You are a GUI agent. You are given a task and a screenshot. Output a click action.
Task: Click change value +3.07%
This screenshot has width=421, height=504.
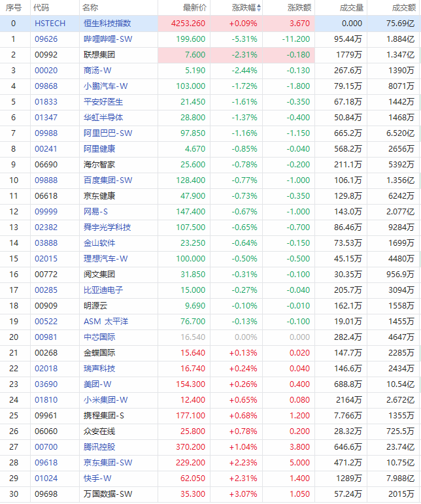[x=243, y=494]
